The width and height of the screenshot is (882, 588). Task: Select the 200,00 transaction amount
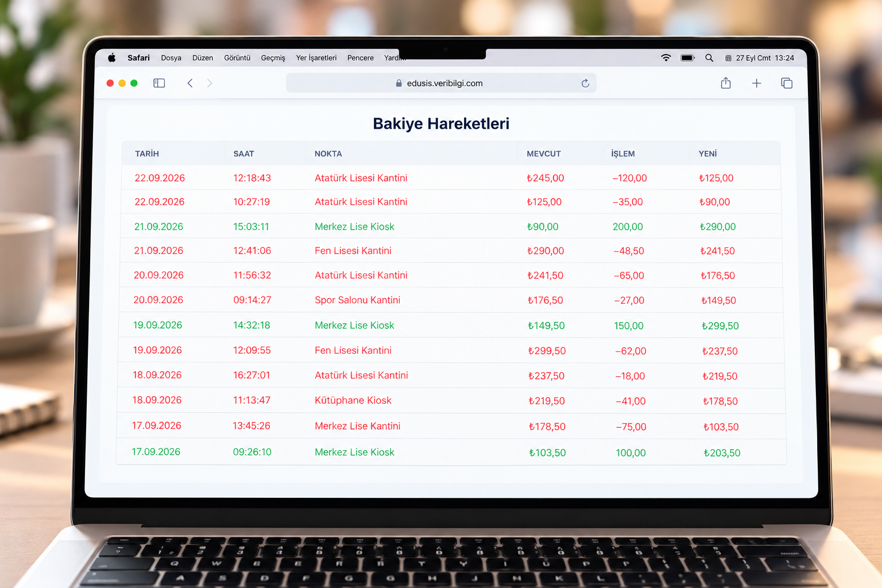click(x=628, y=227)
